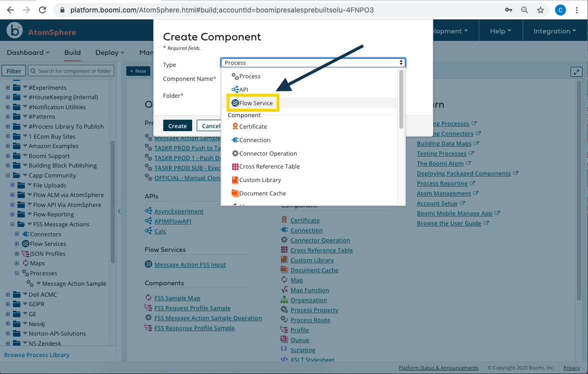588x374 pixels.
Task: Reload the browser page
Action: point(42,10)
